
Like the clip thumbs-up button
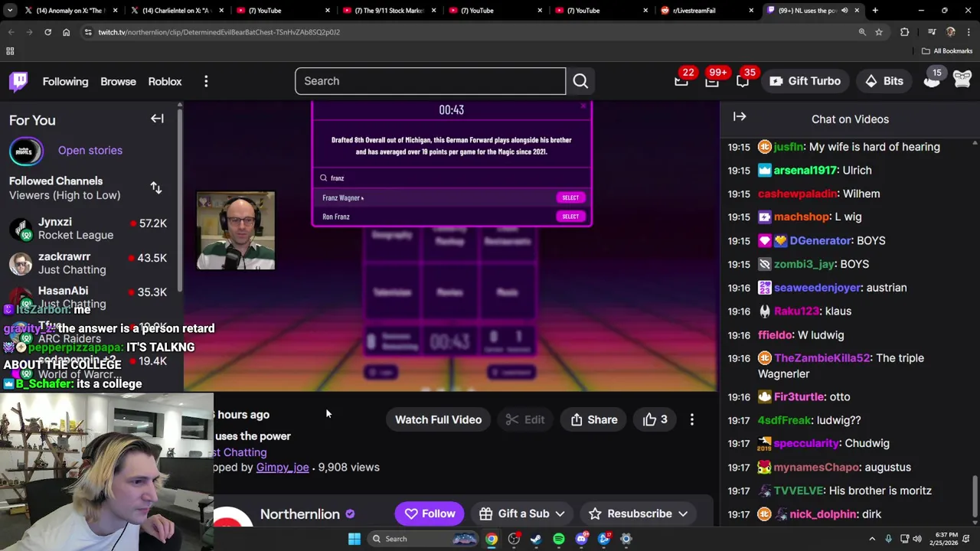[x=655, y=419]
